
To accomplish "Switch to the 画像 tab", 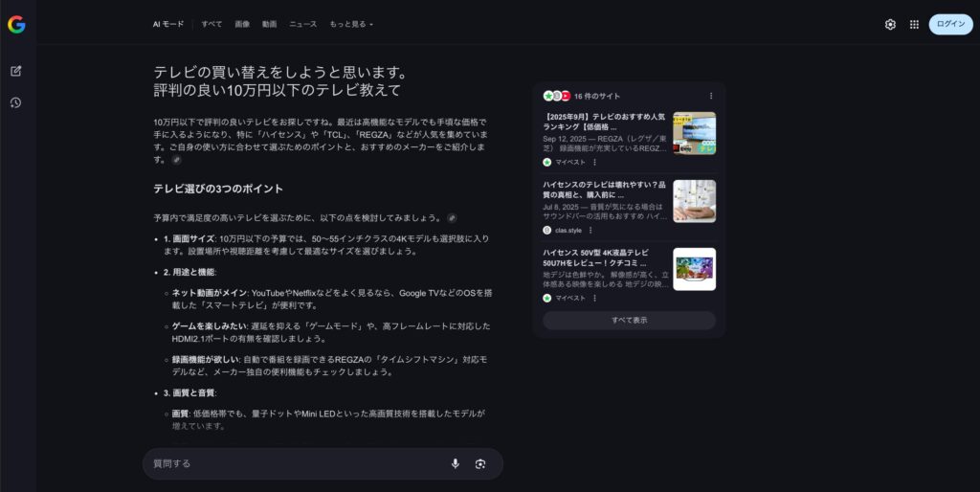I will click(242, 24).
